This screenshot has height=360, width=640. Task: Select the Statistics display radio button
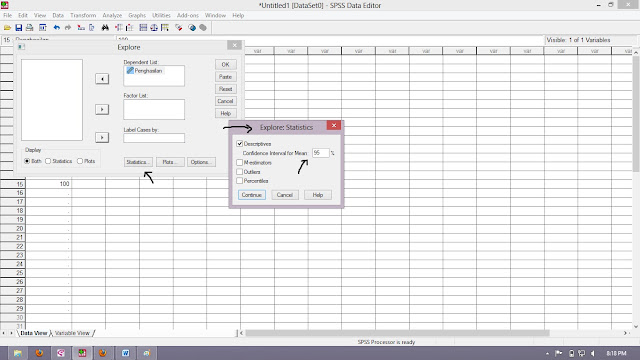(x=48, y=161)
